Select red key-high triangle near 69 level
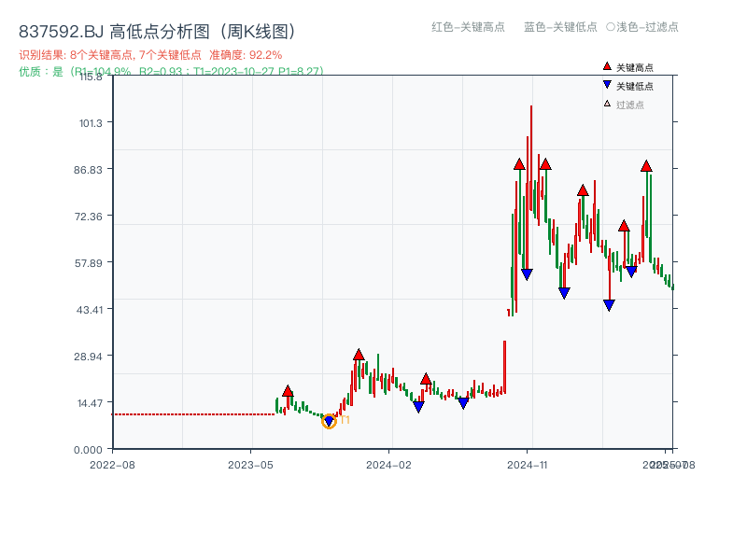This screenshot has height=560, width=747. [624, 226]
